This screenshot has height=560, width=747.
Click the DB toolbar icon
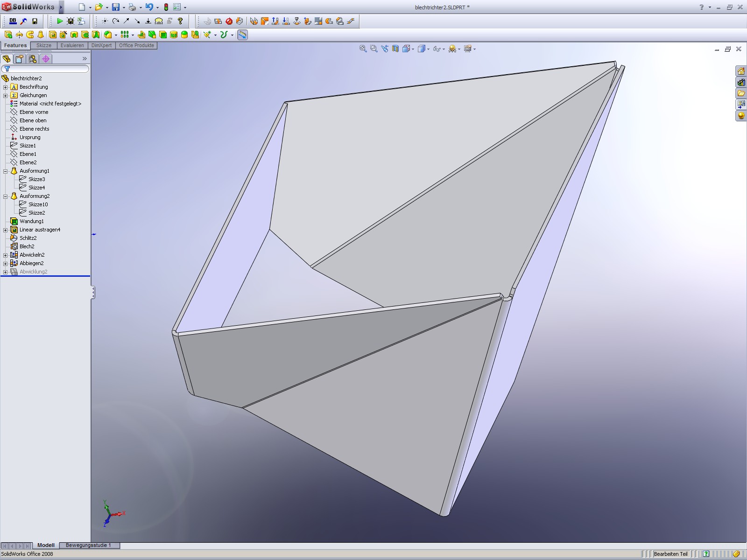click(13, 21)
